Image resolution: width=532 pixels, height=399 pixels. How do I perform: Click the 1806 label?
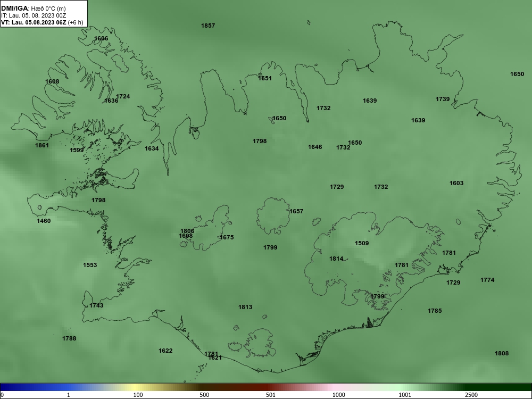coord(187,231)
